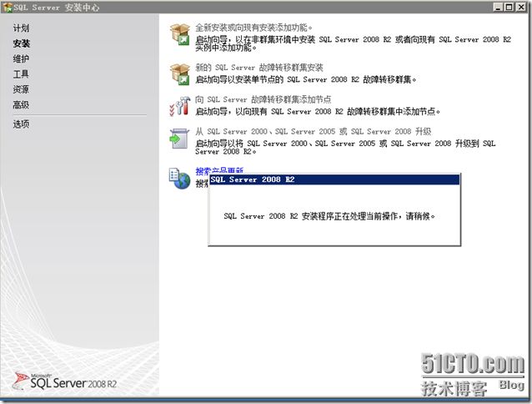Screen dimensions: 532x404
Task: Open the 工具 sidebar page
Action: [21, 74]
